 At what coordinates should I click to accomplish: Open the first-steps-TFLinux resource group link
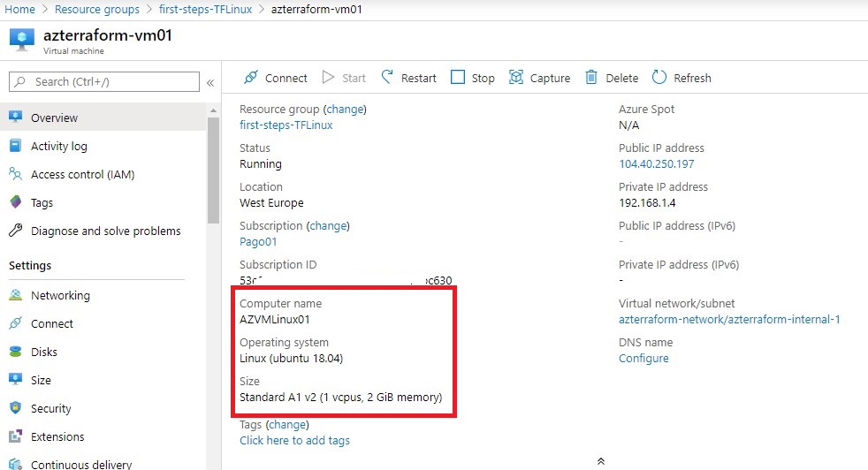(286, 125)
